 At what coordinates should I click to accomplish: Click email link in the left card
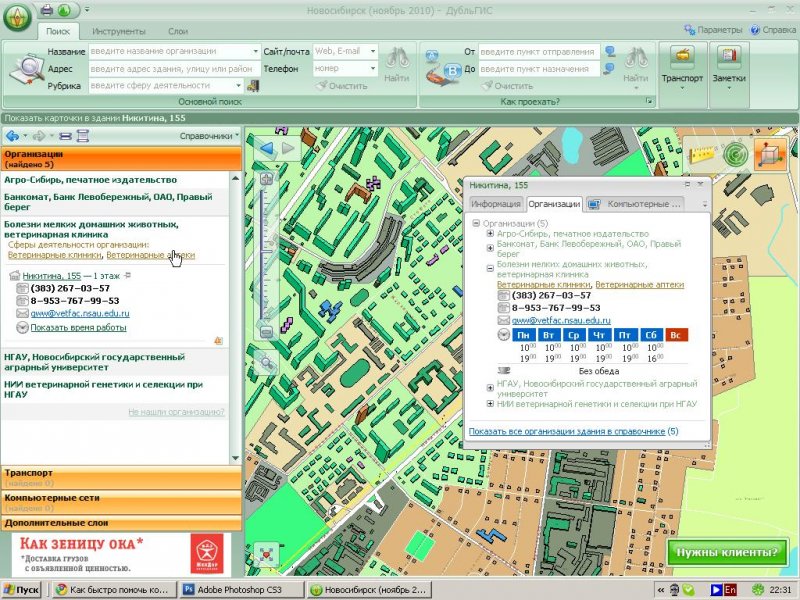click(80, 313)
